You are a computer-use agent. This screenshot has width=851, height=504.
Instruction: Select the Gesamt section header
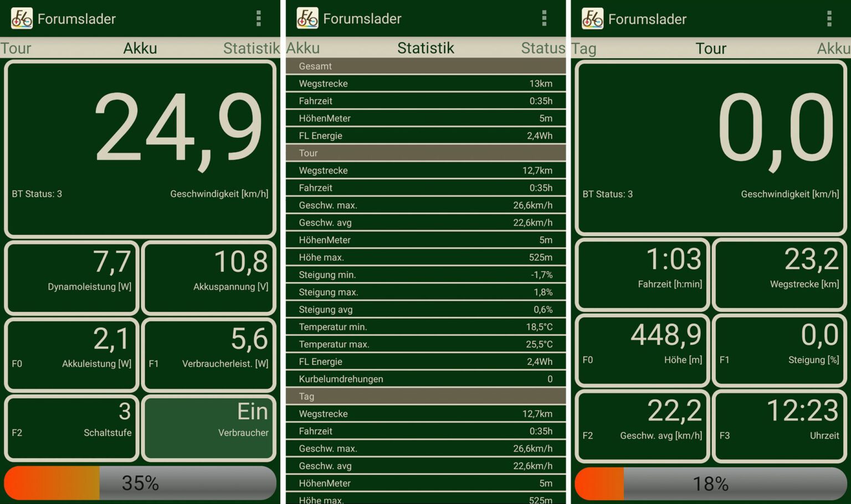click(x=425, y=66)
